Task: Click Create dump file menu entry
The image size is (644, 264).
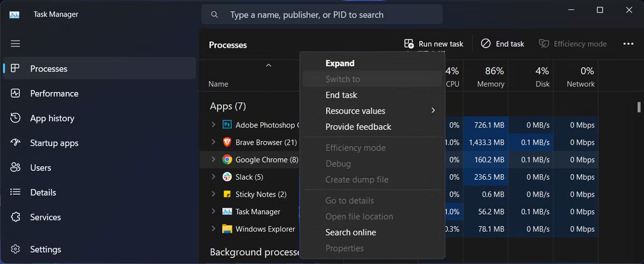Action: pos(372,179)
